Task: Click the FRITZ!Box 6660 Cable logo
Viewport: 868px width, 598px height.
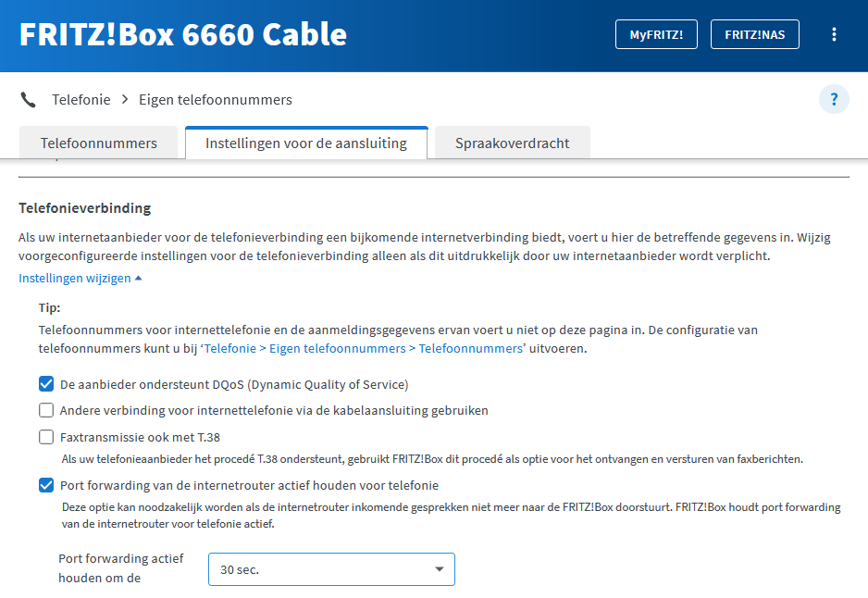Action: tap(183, 34)
